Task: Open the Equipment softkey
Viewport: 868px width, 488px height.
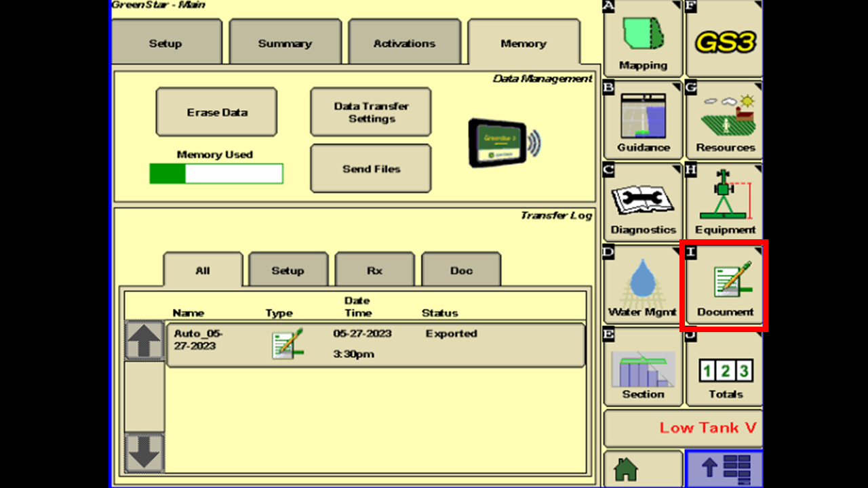Action: click(724, 202)
